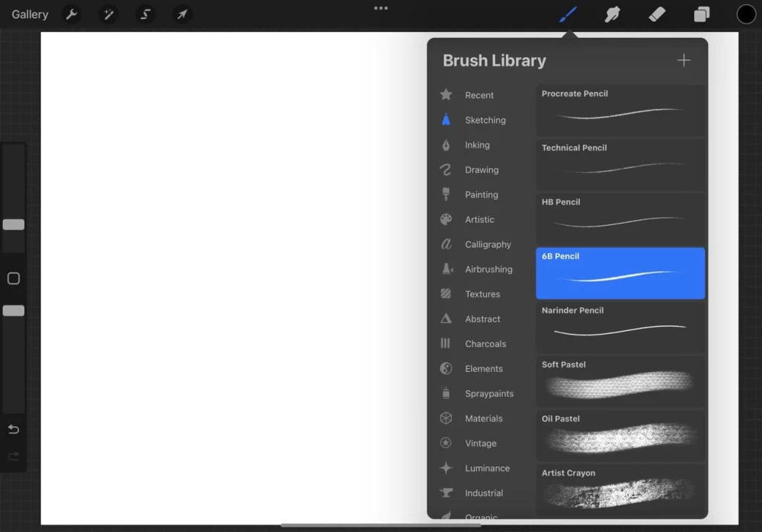Tap the Redo arrow
Viewport: 762px width, 532px height.
coord(14,456)
